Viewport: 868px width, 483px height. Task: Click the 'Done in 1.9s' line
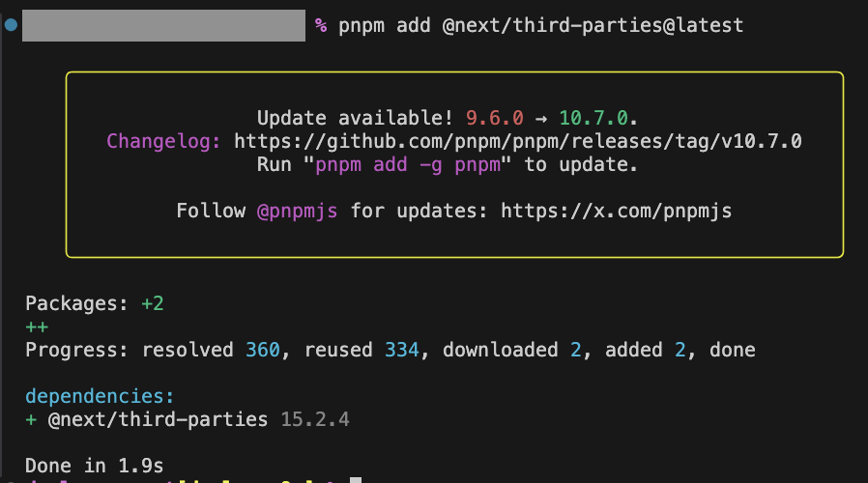95,466
